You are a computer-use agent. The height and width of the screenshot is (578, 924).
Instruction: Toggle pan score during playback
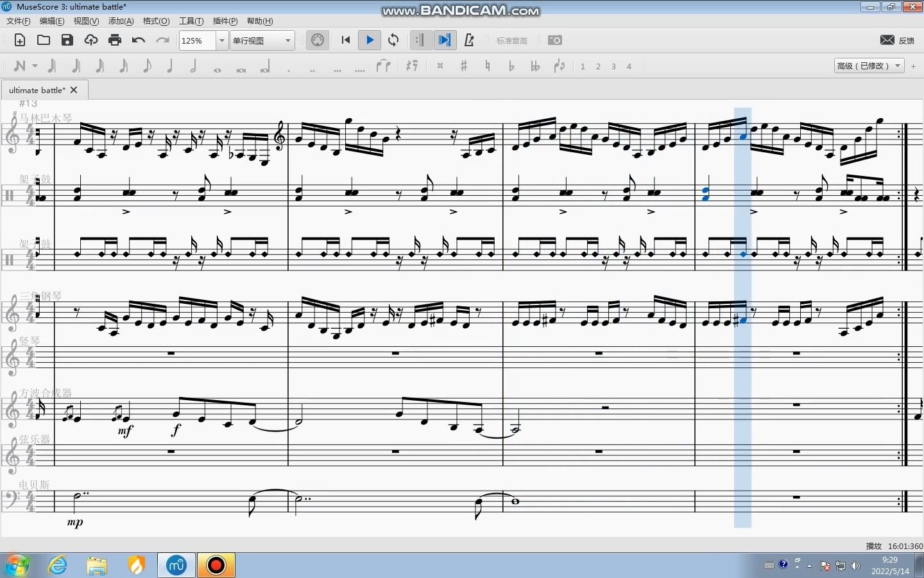[444, 40]
